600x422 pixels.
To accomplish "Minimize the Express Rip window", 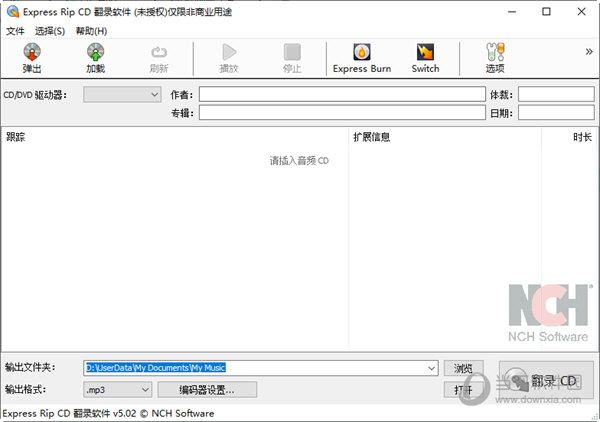I will 512,12.
